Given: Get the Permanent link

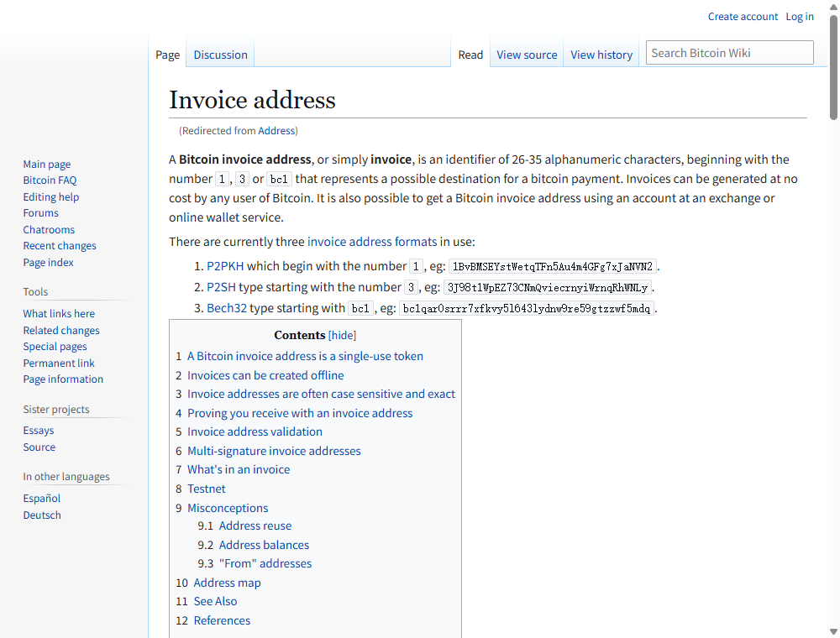Looking at the screenshot, I should pyautogui.click(x=59, y=363).
